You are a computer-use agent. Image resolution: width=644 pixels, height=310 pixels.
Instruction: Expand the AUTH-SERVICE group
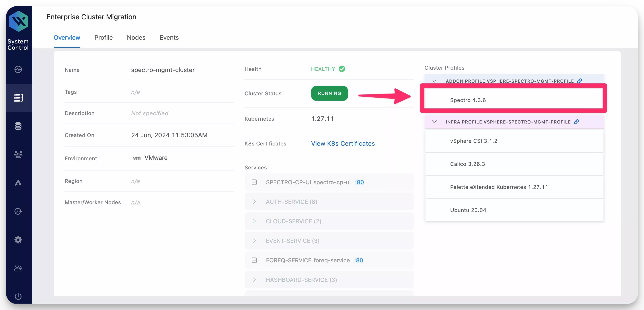[x=254, y=202]
